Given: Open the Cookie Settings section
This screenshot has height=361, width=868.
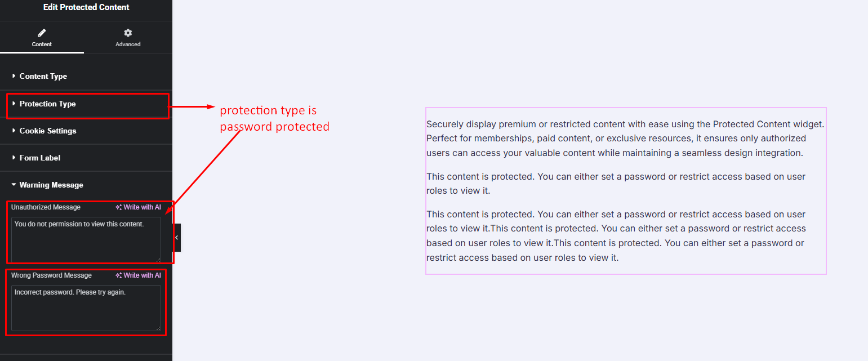Looking at the screenshot, I should (x=47, y=131).
